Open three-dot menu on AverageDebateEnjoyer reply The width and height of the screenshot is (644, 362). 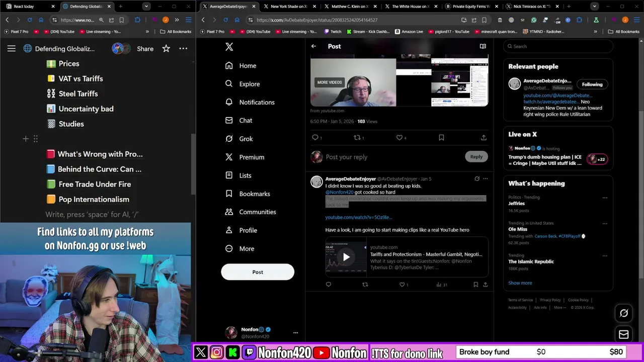pyautogui.click(x=485, y=178)
